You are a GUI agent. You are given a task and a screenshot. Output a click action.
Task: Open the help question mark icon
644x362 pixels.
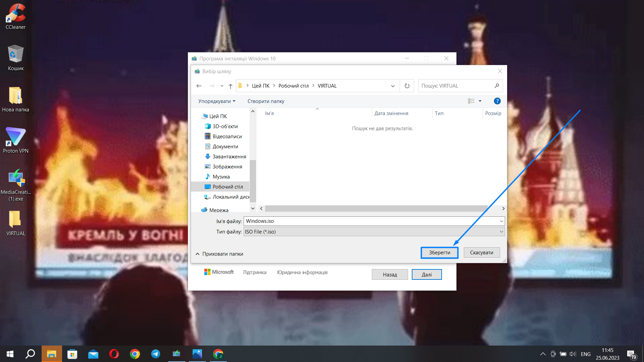coord(497,101)
